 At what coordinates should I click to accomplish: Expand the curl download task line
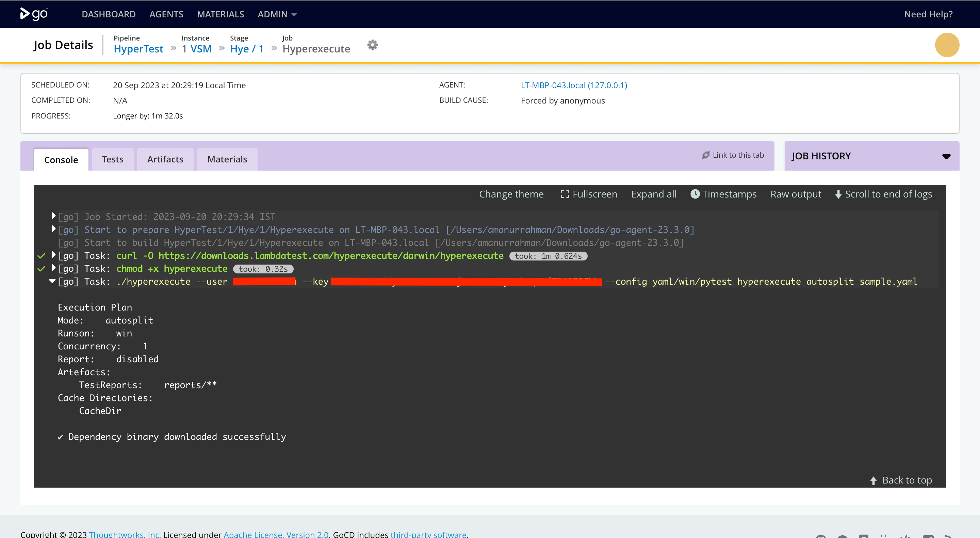tap(53, 255)
